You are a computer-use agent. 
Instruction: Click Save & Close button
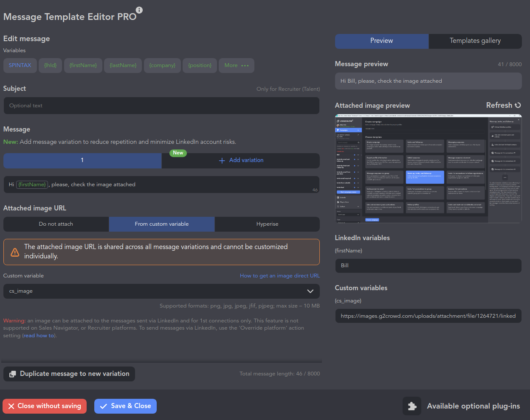[x=125, y=406]
